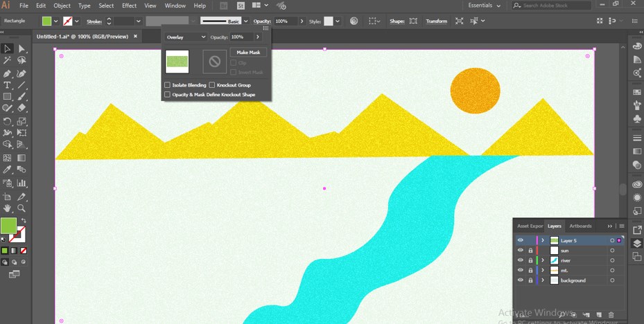Create new layer in Layers panel
The image size is (644, 324).
pos(599,315)
